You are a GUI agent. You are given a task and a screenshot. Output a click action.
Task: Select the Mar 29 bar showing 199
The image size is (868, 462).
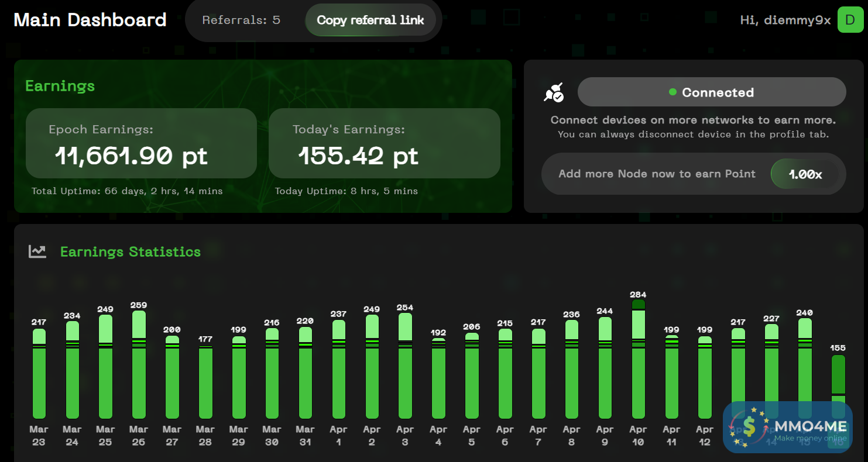(239, 377)
